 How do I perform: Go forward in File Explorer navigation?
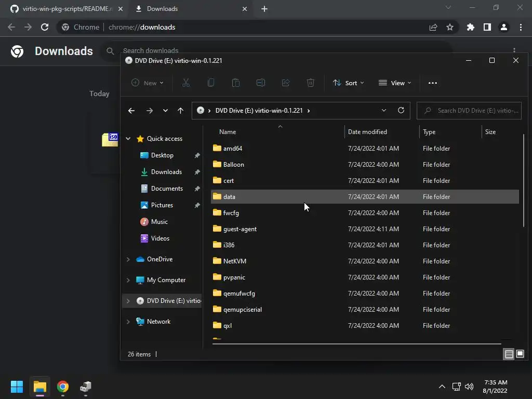click(149, 111)
